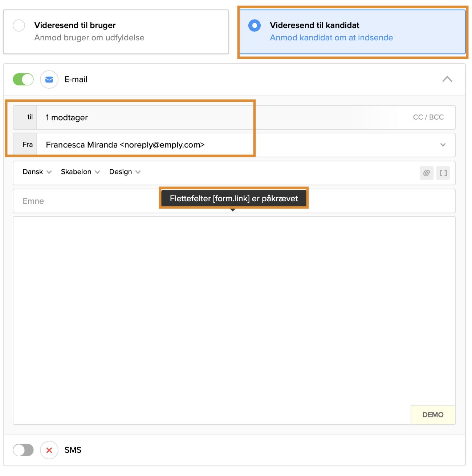Open the Dansk language dropdown
Image resolution: width=472 pixels, height=476 pixels.
[37, 172]
